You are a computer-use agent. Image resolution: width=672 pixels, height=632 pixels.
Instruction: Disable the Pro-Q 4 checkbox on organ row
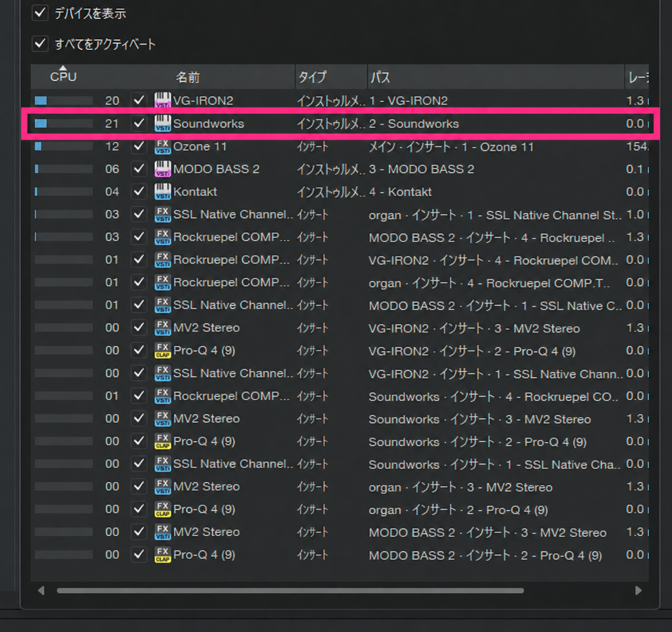(x=139, y=509)
